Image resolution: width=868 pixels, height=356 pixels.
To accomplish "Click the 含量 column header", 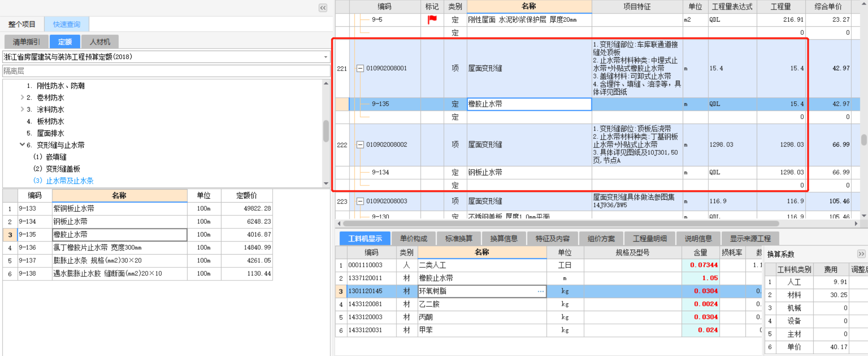I will click(700, 252).
